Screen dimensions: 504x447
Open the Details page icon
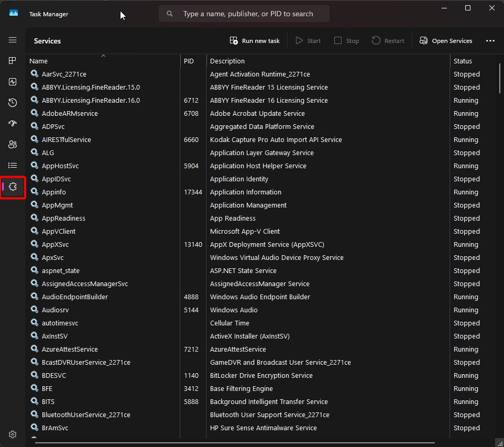point(13,166)
